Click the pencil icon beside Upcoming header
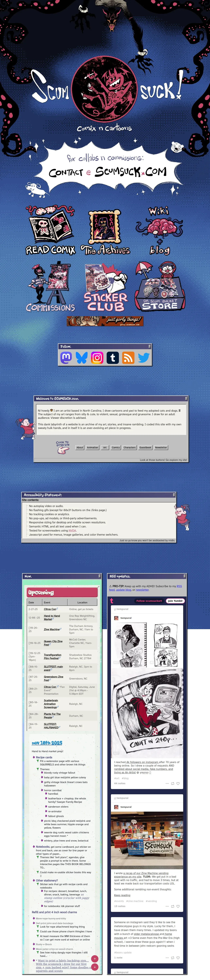The height and width of the screenshot is (980, 210). click(x=98, y=587)
